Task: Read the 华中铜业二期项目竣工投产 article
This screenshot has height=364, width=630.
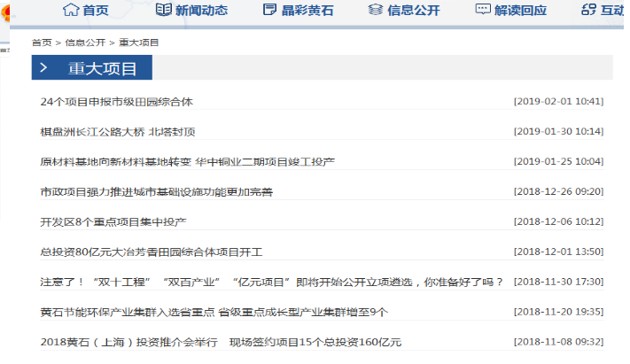Action: click(x=188, y=162)
